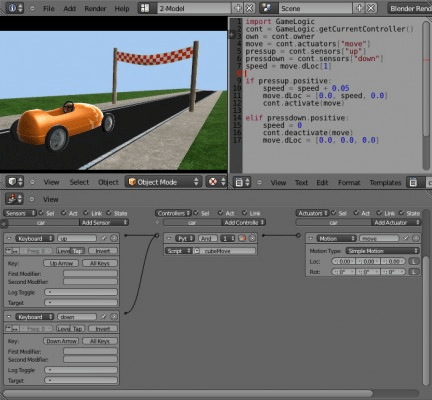
Task: Toggle Controllers Act checkbox
Action: (221, 213)
